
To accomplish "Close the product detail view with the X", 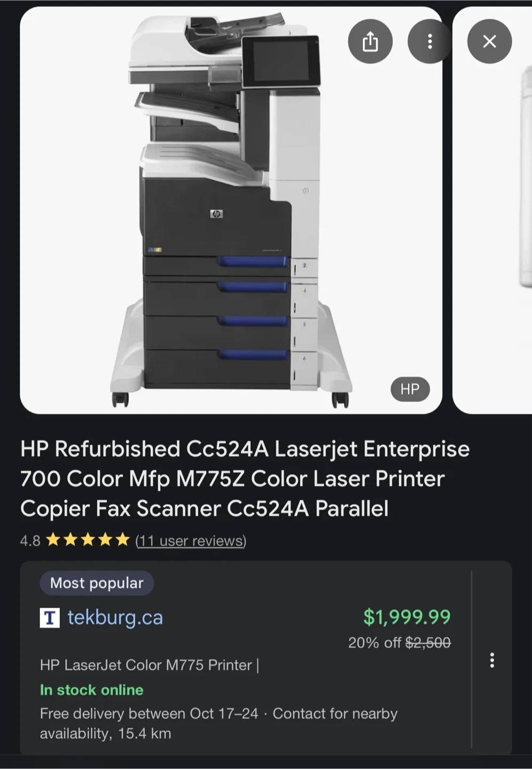I will coord(489,42).
